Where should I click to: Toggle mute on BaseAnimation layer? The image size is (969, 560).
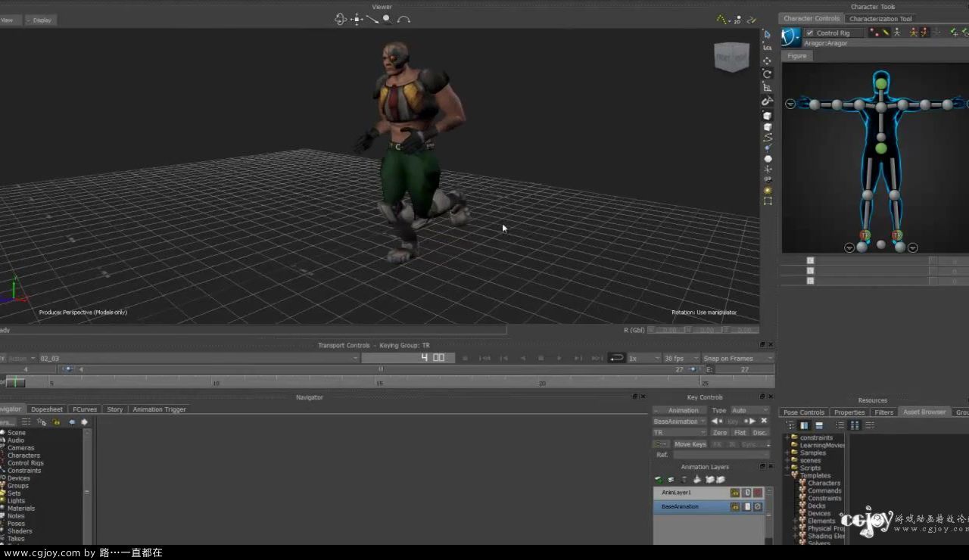758,506
